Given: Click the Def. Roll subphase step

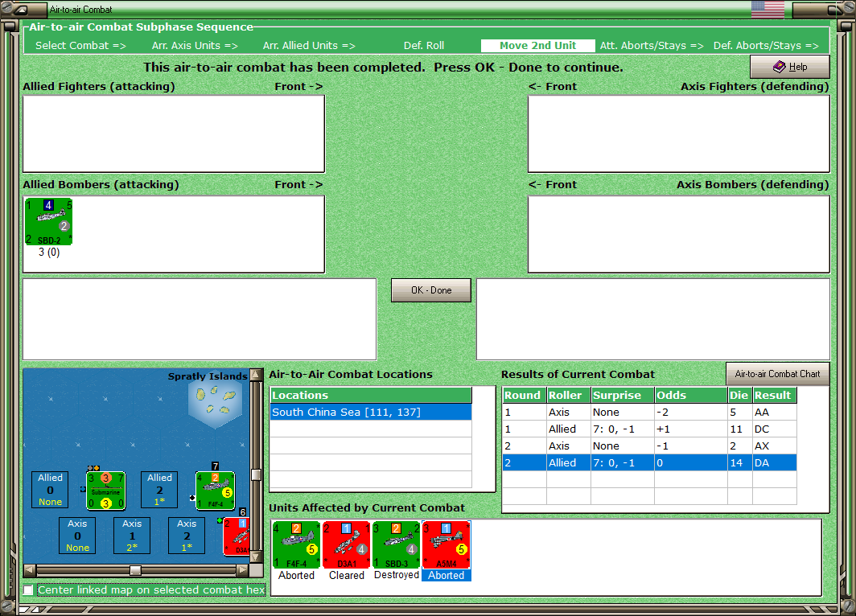Looking at the screenshot, I should pyautogui.click(x=424, y=46).
